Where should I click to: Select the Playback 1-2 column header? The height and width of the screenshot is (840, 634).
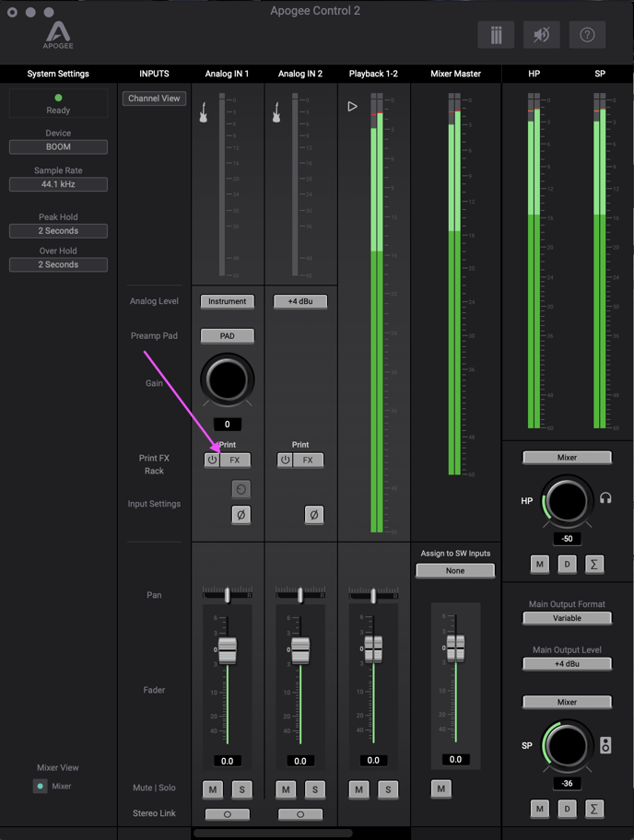point(373,74)
